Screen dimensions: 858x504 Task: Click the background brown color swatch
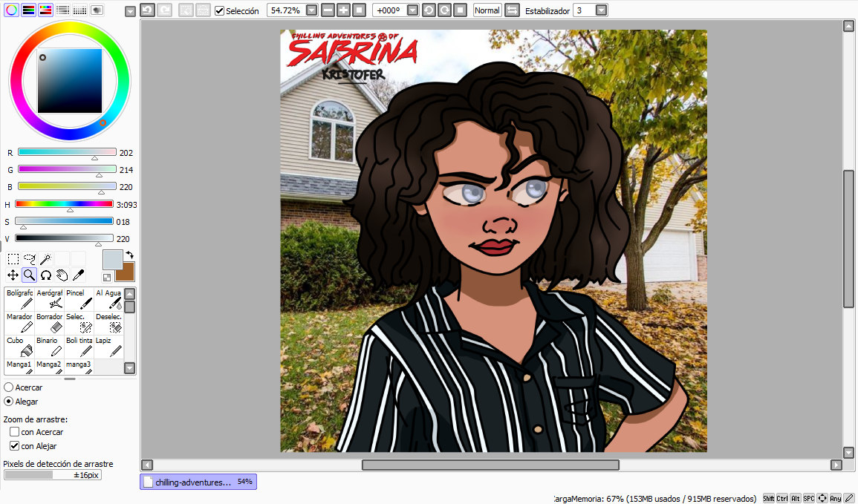128,273
